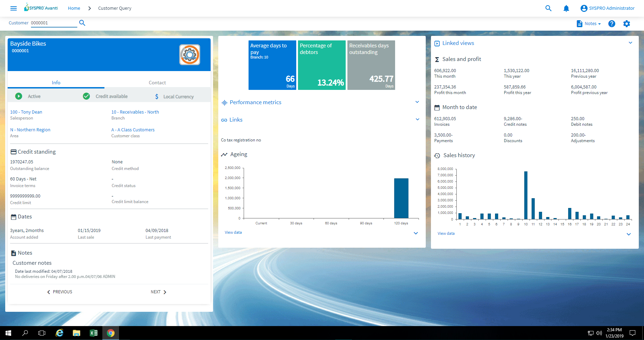Click the Local Currency indicator
The height and width of the screenshot is (340, 644).
pos(157,96)
